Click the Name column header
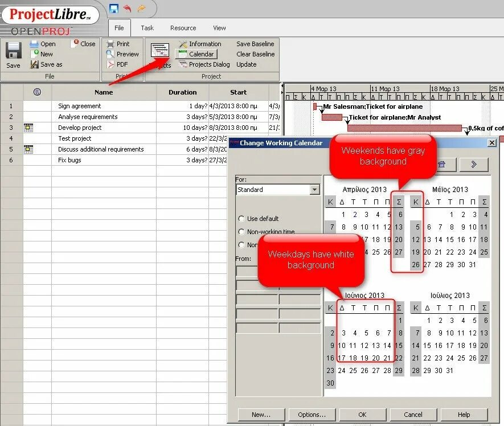The image size is (504, 426). (x=104, y=92)
